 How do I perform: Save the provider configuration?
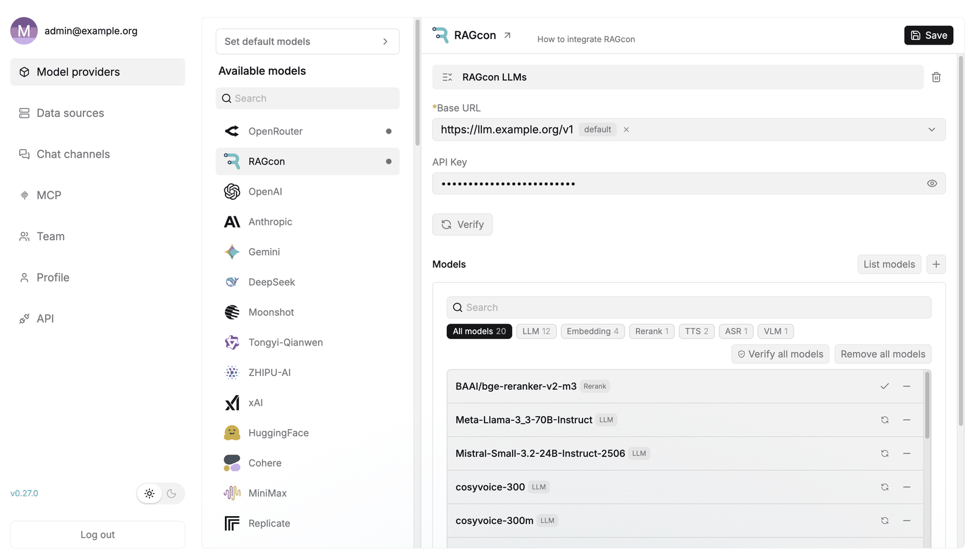coord(929,35)
